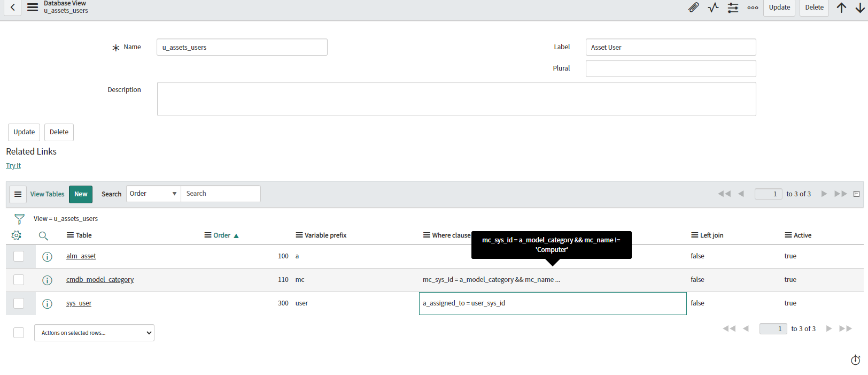The height and width of the screenshot is (375, 868).
Task: Click the Delete button in the header
Action: pyautogui.click(x=815, y=7)
